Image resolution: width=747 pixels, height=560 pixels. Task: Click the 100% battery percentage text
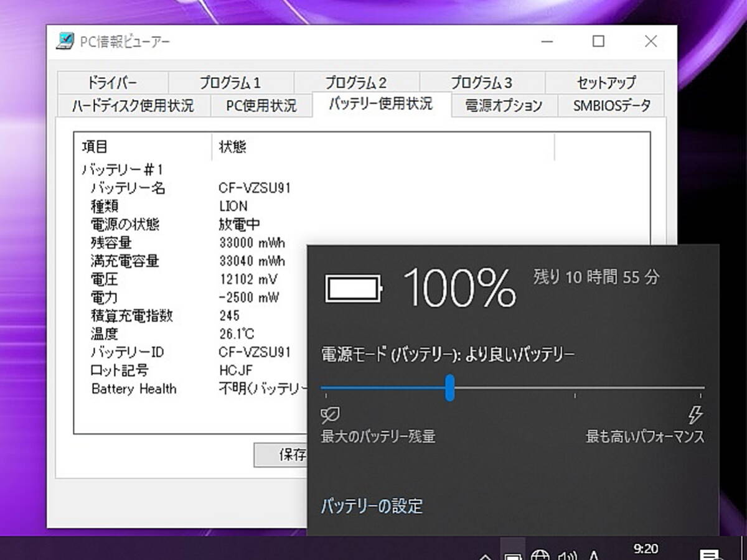[460, 288]
